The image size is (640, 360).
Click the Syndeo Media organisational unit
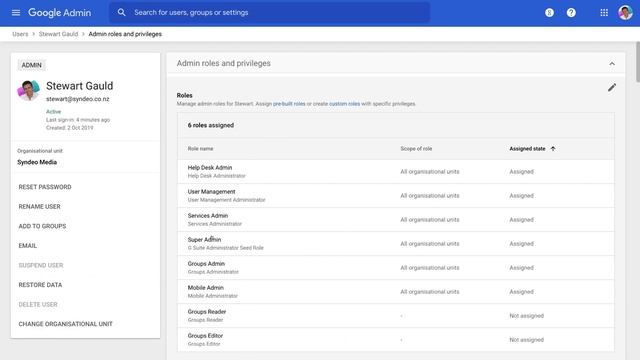[x=37, y=162]
